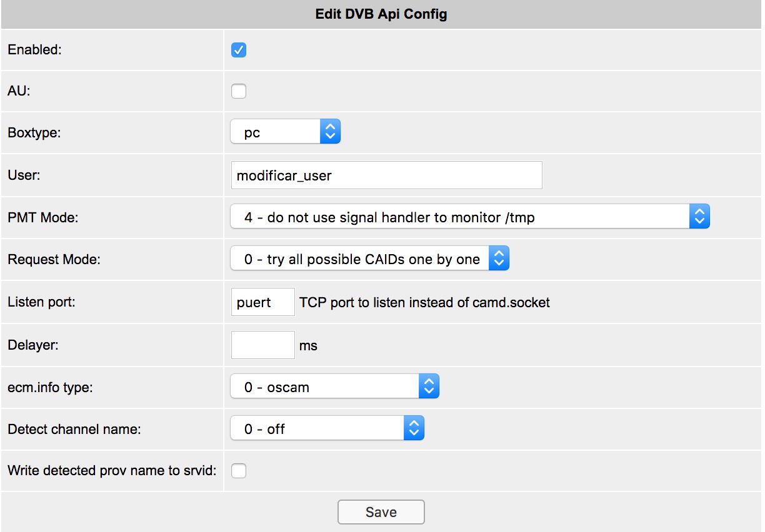Open the Request Mode dropdown
The image size is (765, 532).
pyautogui.click(x=370, y=259)
